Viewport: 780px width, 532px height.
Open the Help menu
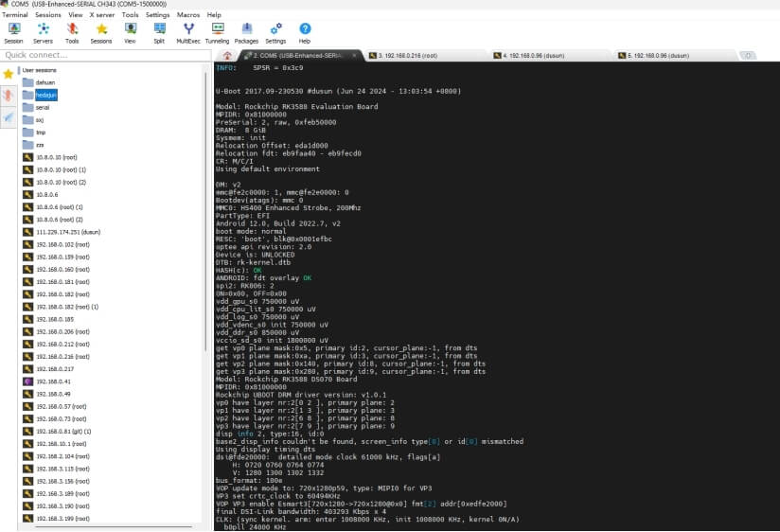(214, 15)
